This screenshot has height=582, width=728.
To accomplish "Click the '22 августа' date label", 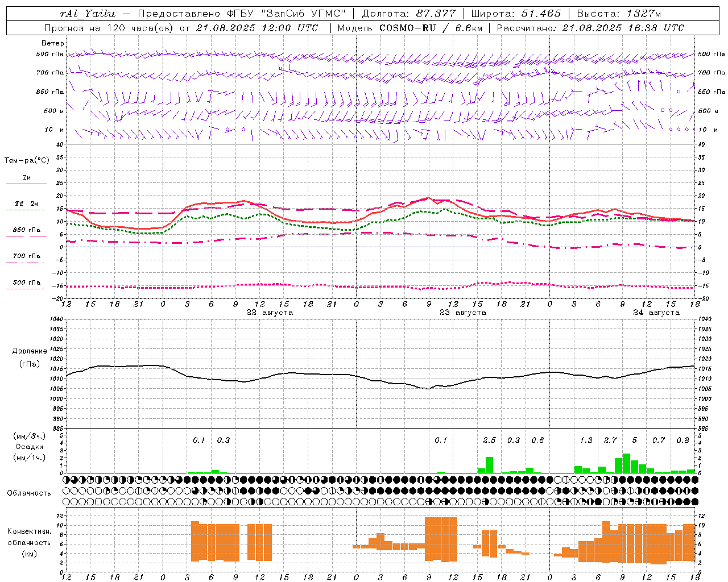I will click(x=270, y=313).
